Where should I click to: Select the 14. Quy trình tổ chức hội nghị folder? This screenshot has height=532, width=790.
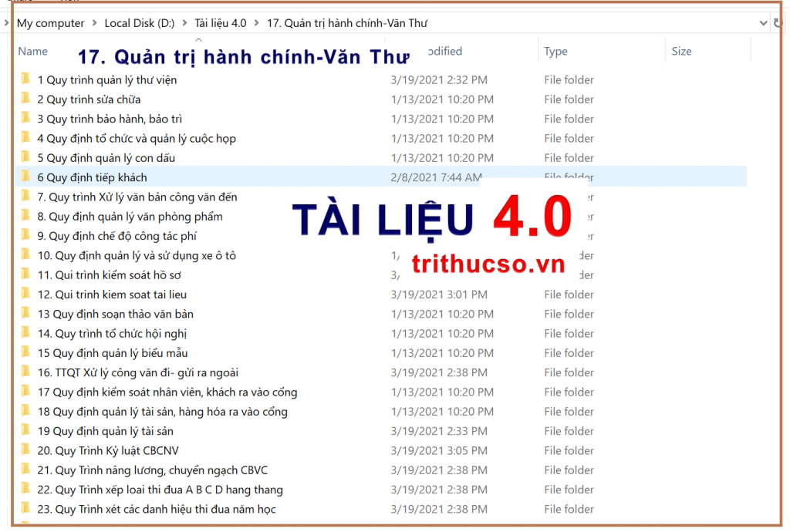112,333
